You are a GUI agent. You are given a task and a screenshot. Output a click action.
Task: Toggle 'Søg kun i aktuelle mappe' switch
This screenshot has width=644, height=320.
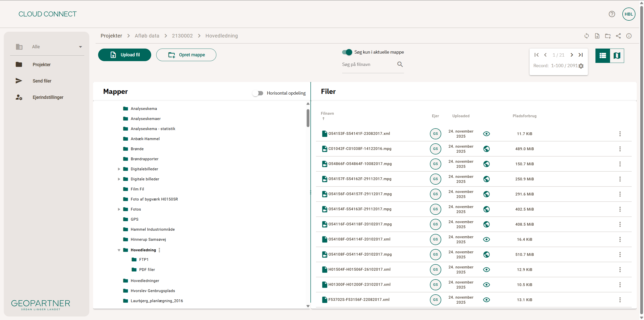(347, 52)
